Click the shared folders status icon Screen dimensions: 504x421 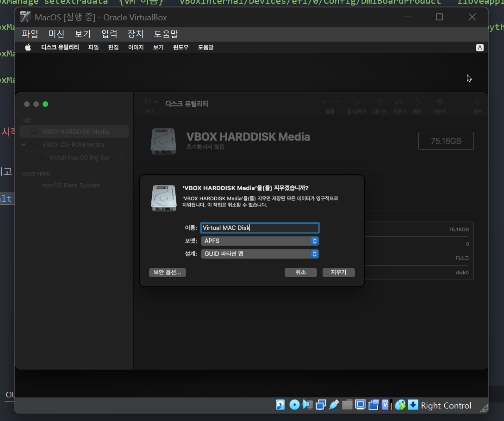coord(347,405)
